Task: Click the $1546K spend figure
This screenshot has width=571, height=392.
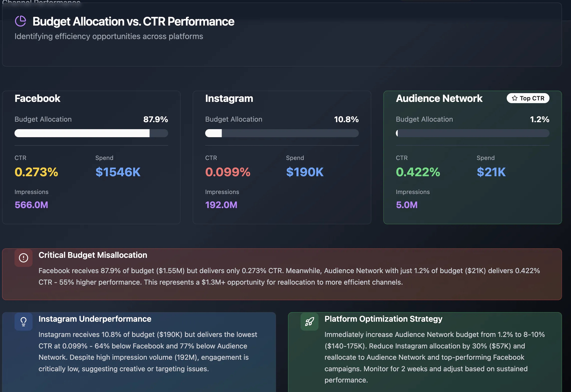Action: (x=118, y=172)
